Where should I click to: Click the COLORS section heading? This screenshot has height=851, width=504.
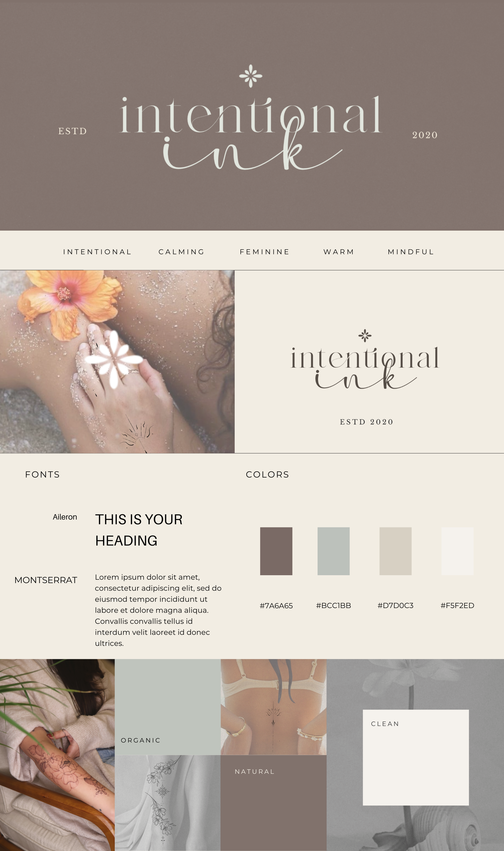pos(268,475)
